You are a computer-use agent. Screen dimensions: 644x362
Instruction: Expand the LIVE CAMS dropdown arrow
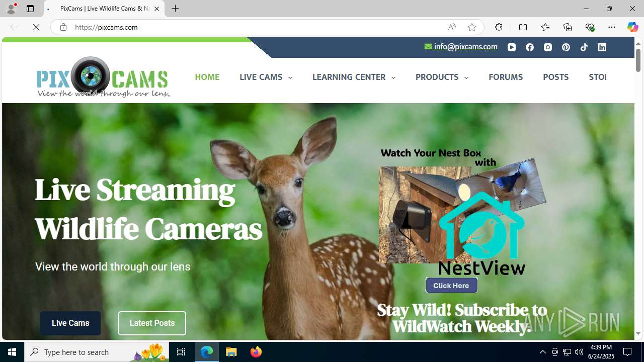(x=290, y=77)
